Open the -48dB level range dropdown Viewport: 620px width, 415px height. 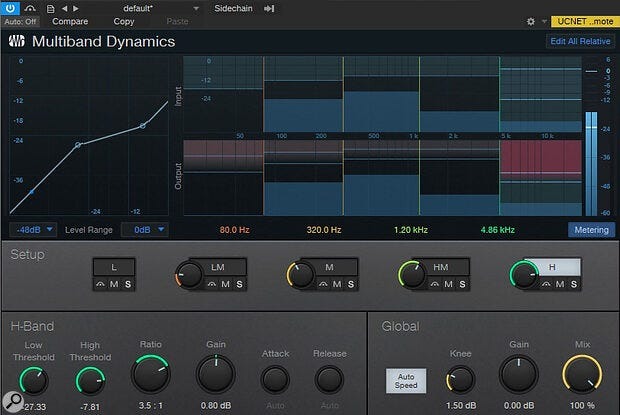[x=32, y=229]
